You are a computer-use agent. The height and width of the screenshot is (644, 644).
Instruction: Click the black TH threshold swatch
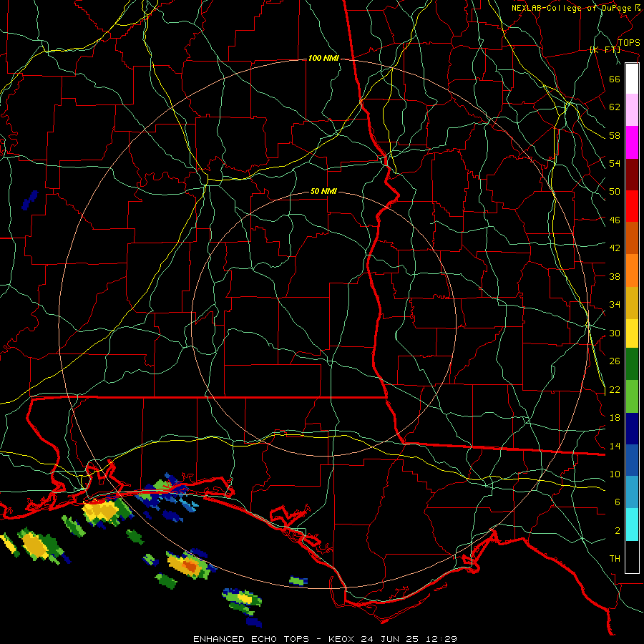pyautogui.click(x=632, y=557)
